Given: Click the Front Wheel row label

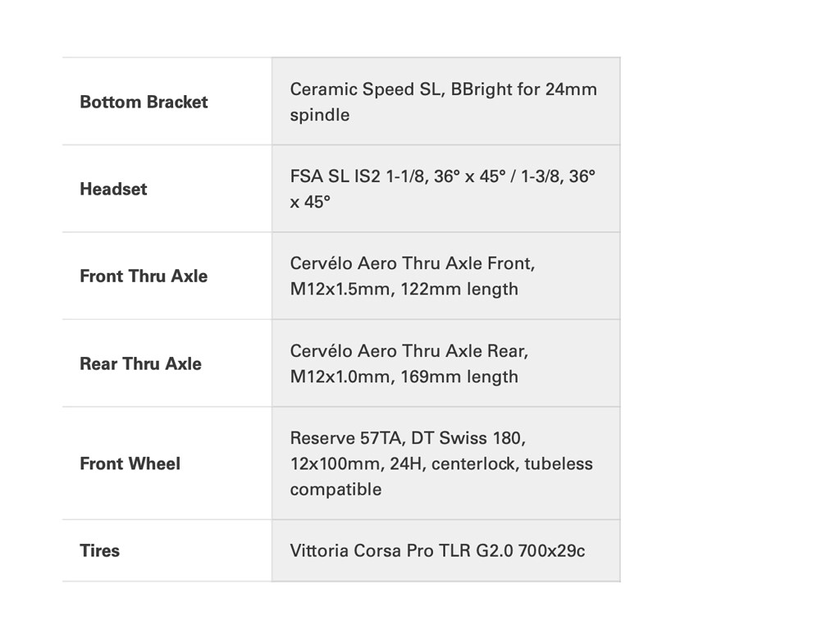Looking at the screenshot, I should click(130, 464).
